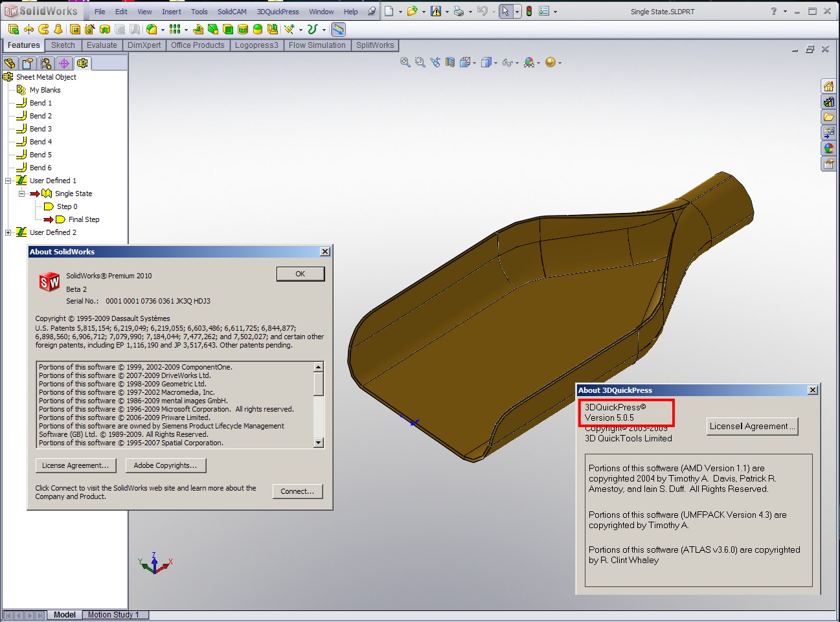Viewport: 840px width, 622px height.
Task: Toggle the Select arrow cursor tool
Action: 506,11
